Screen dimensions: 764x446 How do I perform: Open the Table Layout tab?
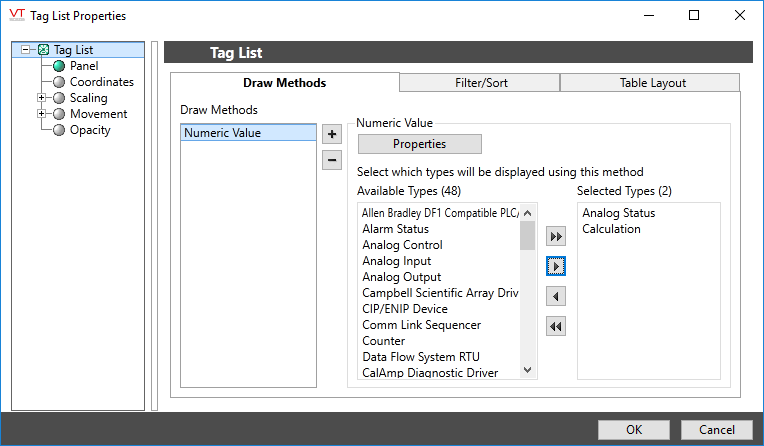649,83
